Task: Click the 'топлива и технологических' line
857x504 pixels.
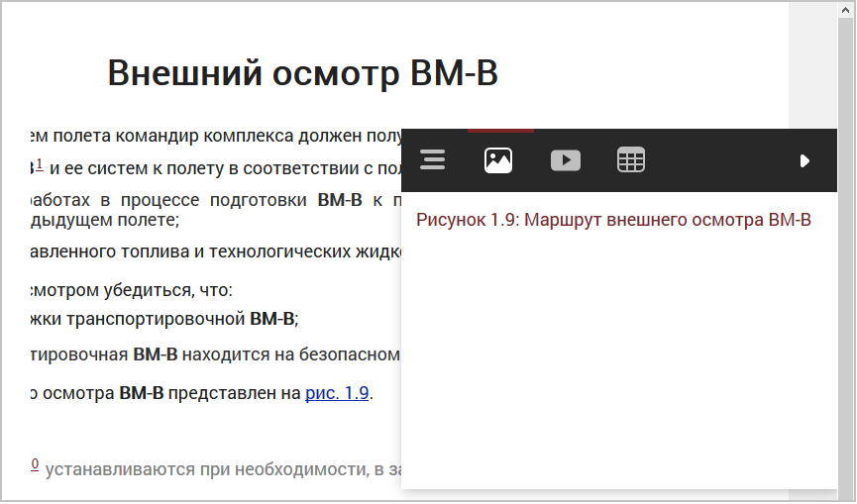Action: (198, 252)
